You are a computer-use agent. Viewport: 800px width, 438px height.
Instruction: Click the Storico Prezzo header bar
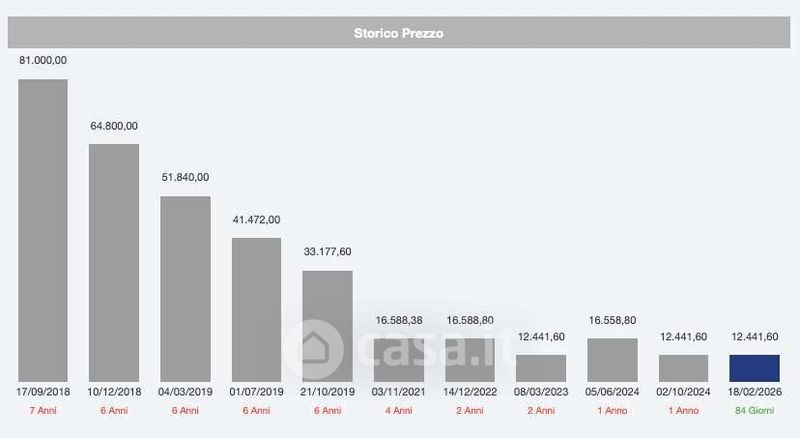399,33
